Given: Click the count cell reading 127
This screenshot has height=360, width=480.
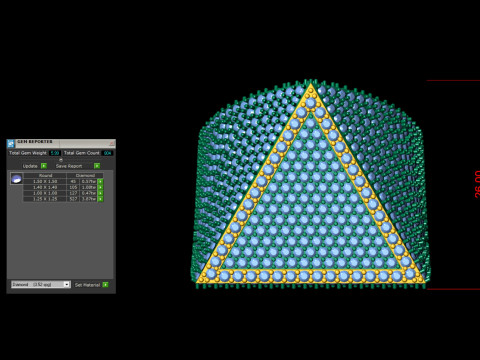Looking at the screenshot, I should [73, 193].
